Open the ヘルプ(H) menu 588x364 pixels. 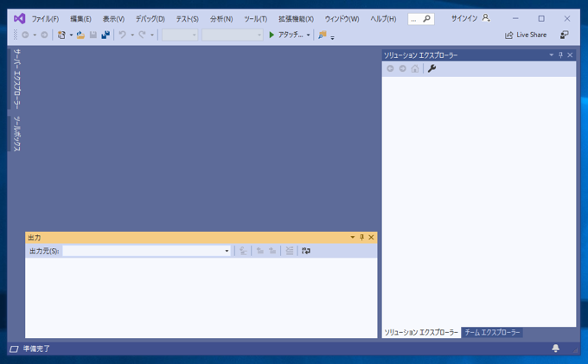(383, 19)
